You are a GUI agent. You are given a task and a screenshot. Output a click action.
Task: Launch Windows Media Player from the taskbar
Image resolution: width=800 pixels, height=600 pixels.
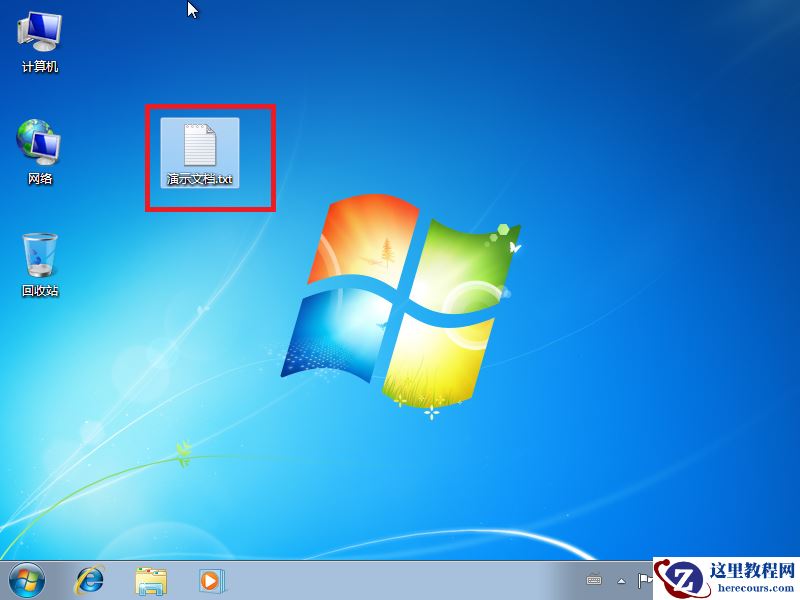coord(208,582)
